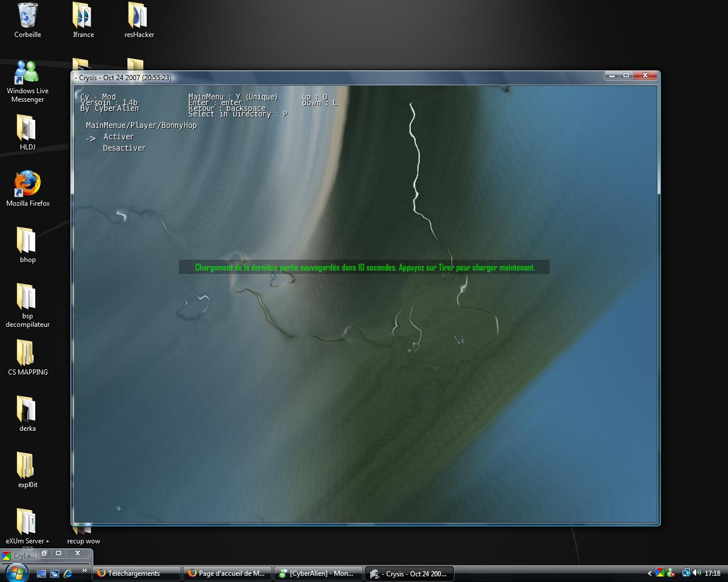Viewport: 728px width, 582px height.
Task: Click the colorful CryLauncher tray icon
Action: coord(660,573)
